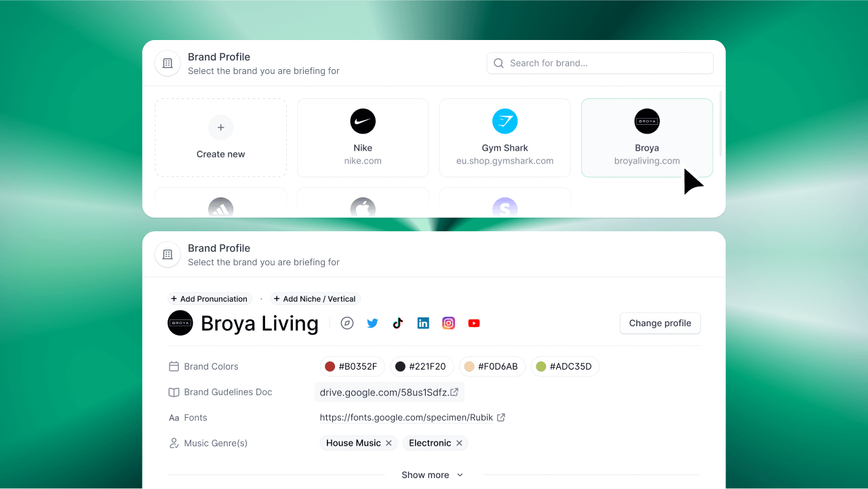Click the Change profile button
The width and height of the screenshot is (868, 489).
(x=660, y=323)
